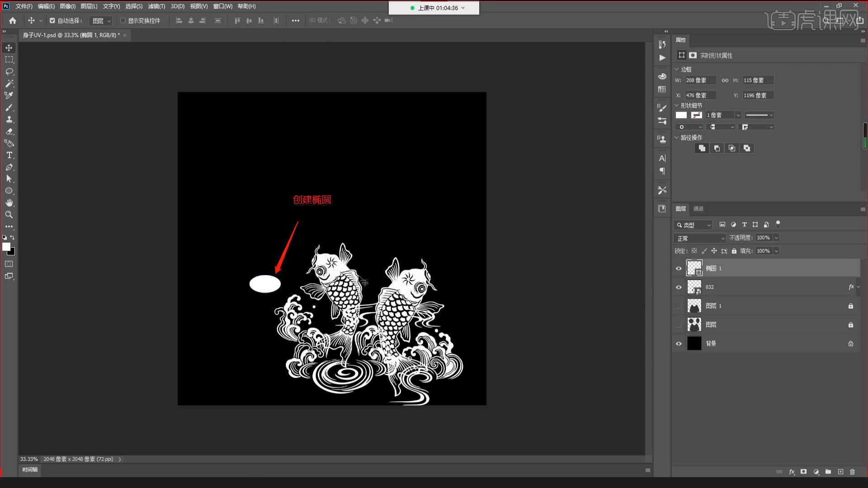
Task: Select the Eraser tool
Action: (9, 131)
